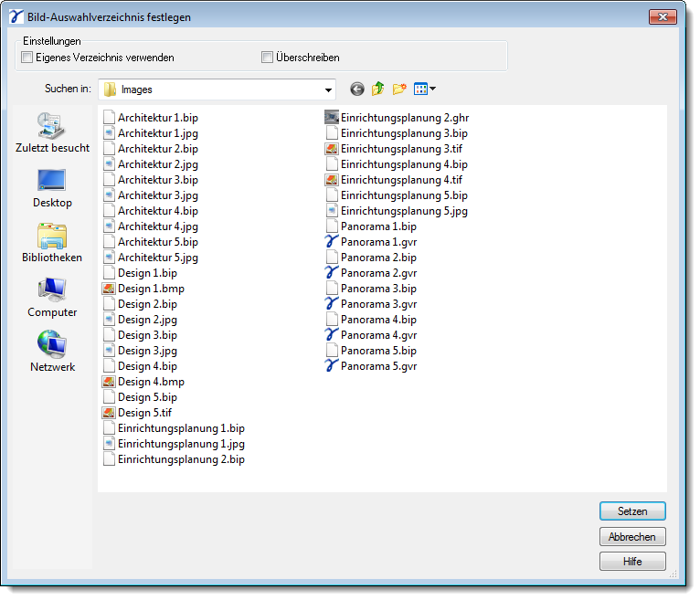The height and width of the screenshot is (600, 700).
Task: Select file Einrichtungsplanung 1.bip
Action: [x=175, y=428]
